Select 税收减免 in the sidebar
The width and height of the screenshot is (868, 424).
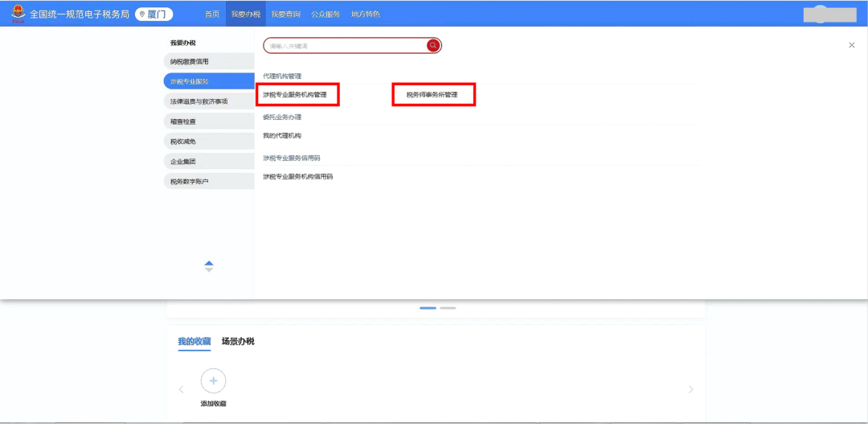[x=209, y=142]
